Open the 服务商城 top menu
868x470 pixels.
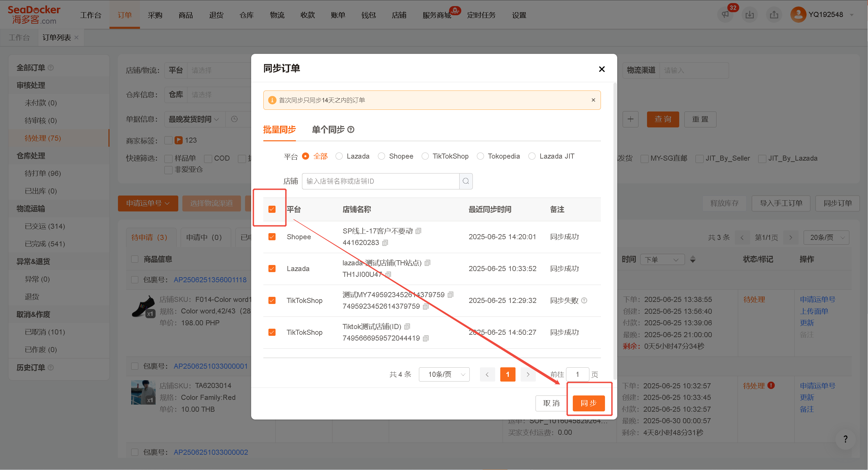pyautogui.click(x=437, y=15)
